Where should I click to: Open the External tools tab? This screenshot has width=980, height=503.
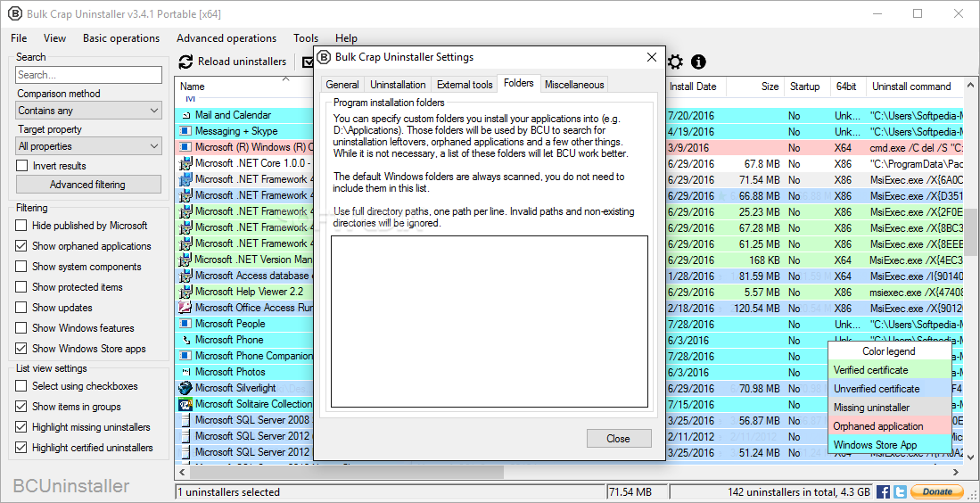pos(465,85)
